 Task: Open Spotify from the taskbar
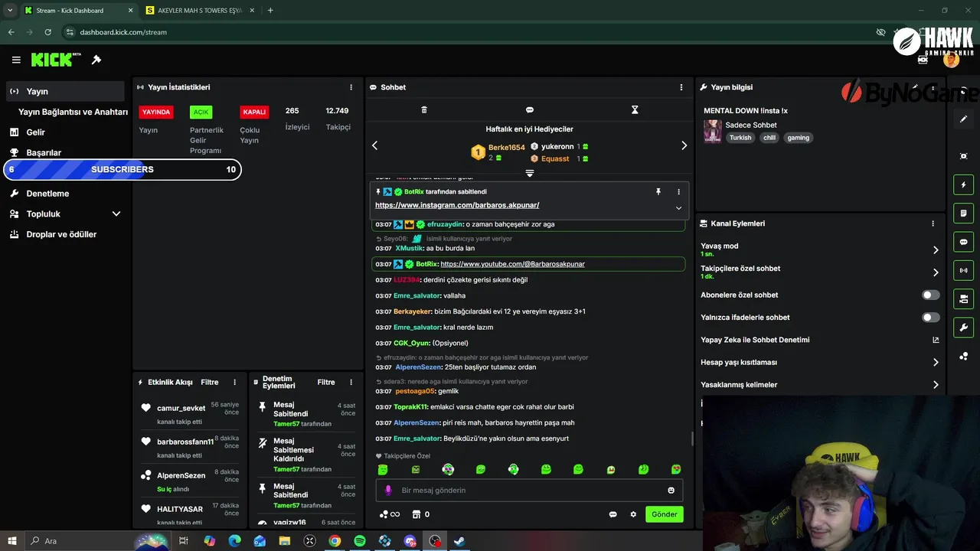(360, 541)
